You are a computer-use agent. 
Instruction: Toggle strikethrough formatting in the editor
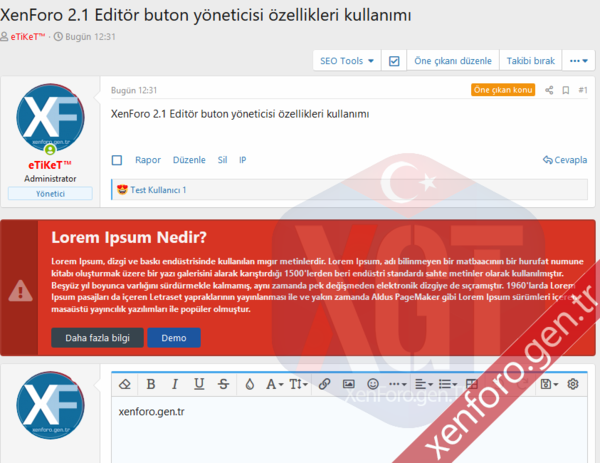pos(223,384)
